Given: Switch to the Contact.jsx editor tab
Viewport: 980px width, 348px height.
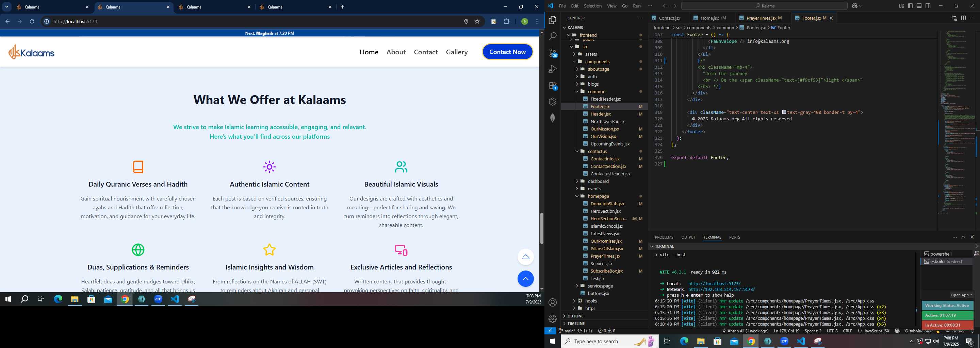Looking at the screenshot, I should point(669,18).
